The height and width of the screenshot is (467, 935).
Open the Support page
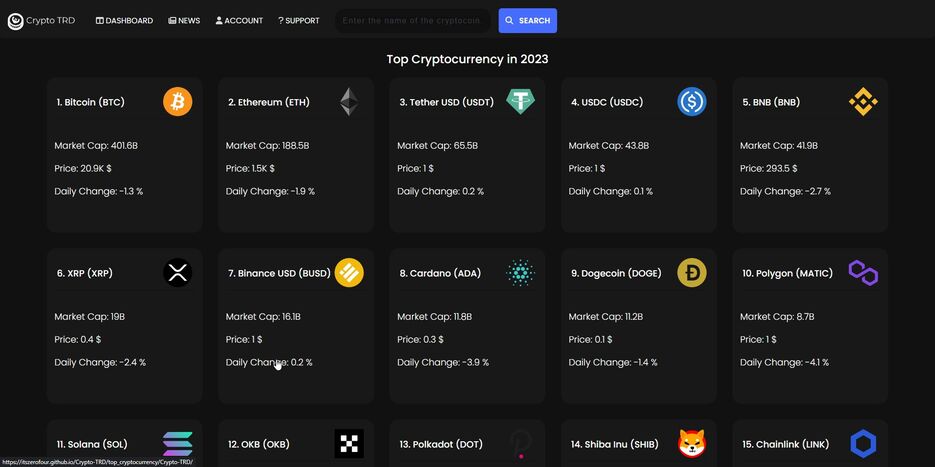299,21
